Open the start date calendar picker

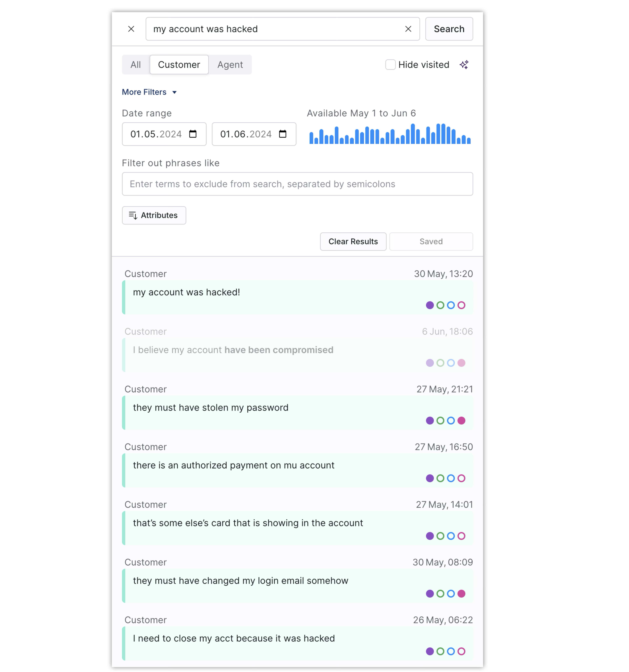[x=193, y=134]
